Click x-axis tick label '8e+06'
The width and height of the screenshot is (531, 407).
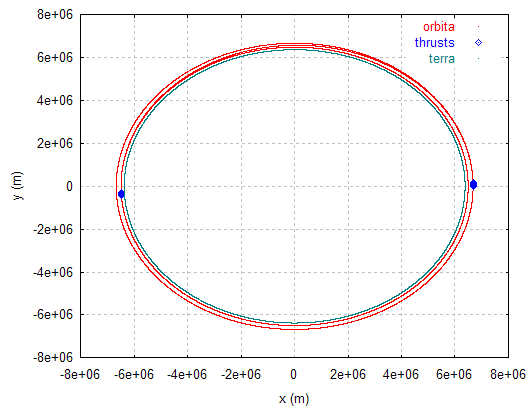pyautogui.click(x=508, y=374)
